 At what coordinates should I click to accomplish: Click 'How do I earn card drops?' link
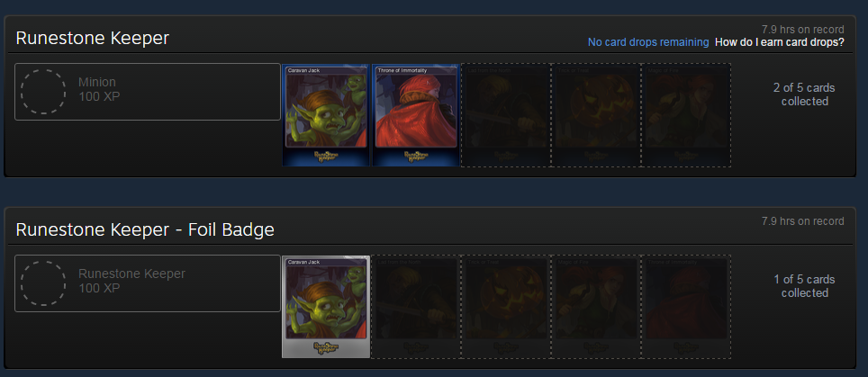tap(780, 42)
